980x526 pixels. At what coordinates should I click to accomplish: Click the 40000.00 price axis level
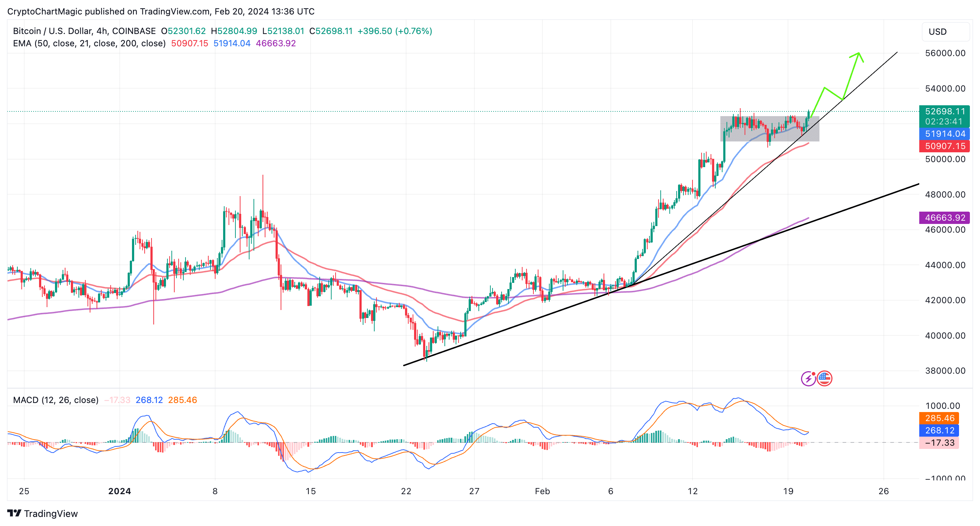tap(945, 335)
